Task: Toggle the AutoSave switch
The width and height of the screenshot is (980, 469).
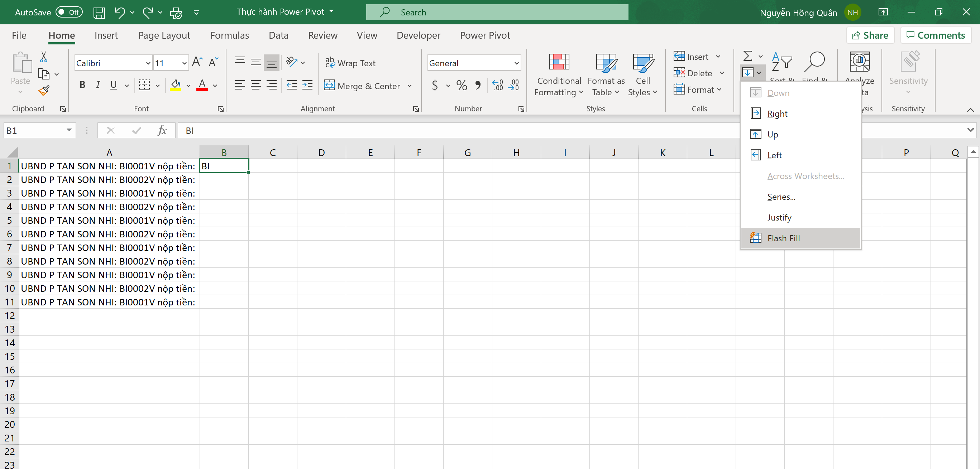Action: pos(69,12)
